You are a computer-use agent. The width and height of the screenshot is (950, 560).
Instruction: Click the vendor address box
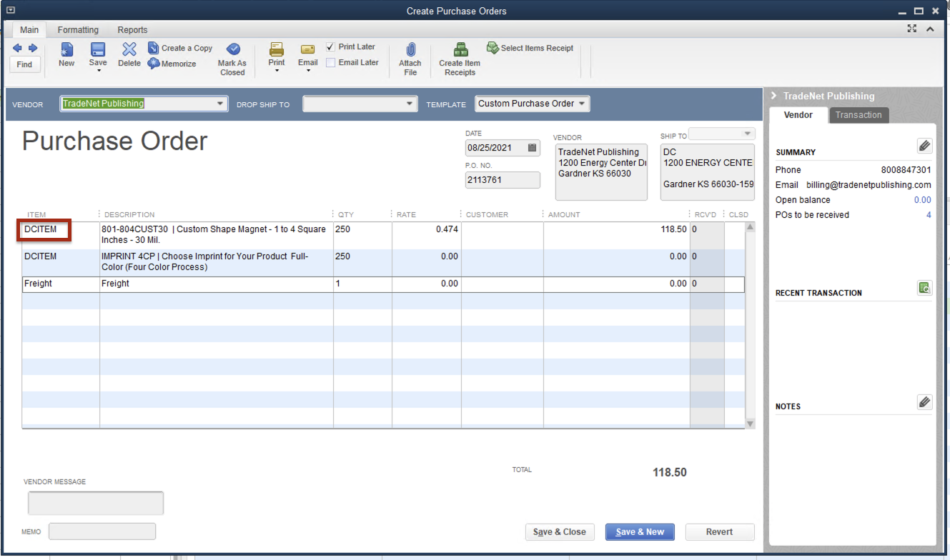click(601, 172)
